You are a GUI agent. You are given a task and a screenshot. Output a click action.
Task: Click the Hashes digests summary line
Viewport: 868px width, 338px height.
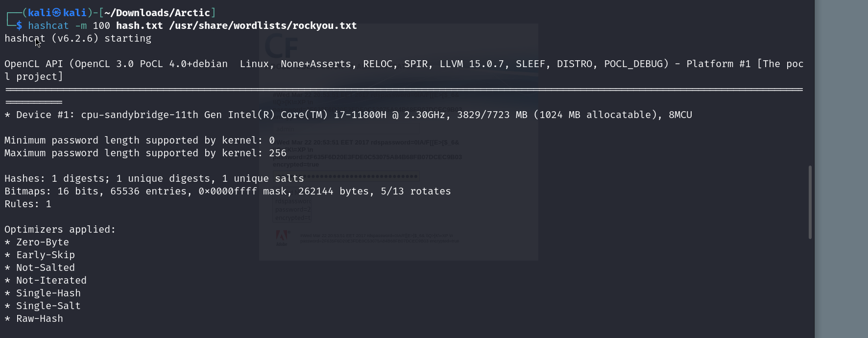pos(154,178)
